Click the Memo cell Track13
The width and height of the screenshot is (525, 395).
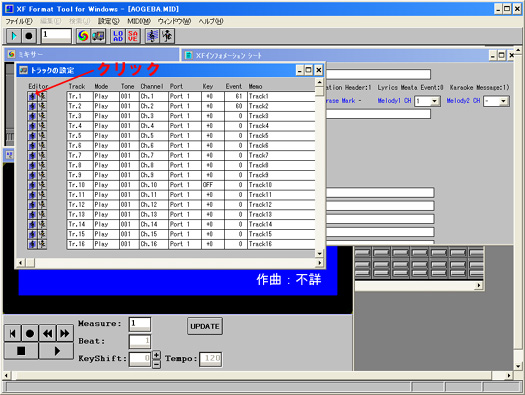[x=281, y=214]
